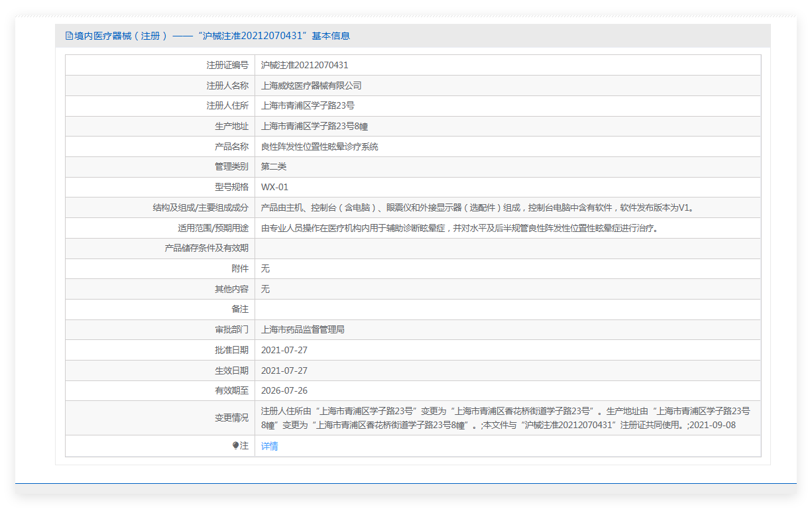Click the expiry date 2026-07-26
Image resolution: width=812 pixels, height=509 pixels.
coord(284,390)
